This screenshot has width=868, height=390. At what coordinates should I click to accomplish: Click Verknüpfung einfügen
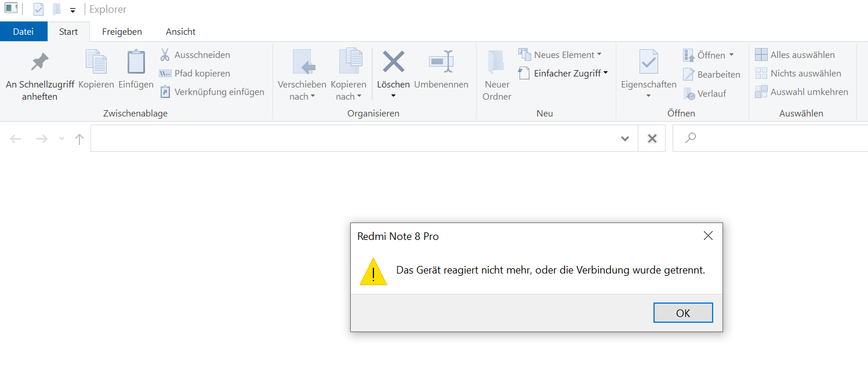[x=212, y=92]
